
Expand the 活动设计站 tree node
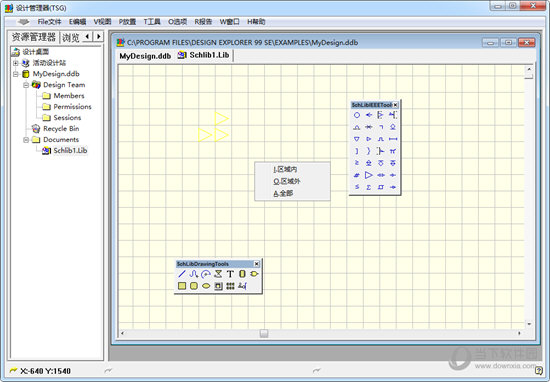[x=15, y=63]
